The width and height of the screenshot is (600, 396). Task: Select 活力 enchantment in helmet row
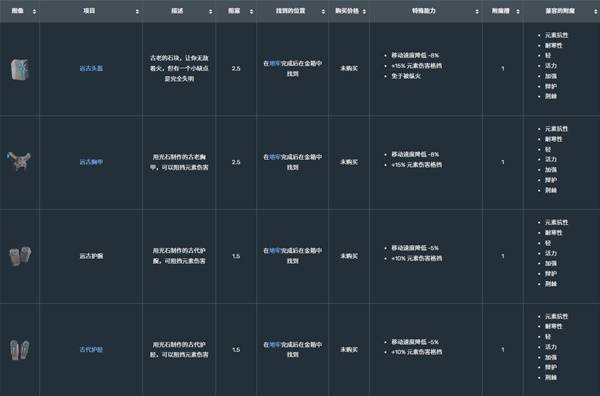point(551,66)
